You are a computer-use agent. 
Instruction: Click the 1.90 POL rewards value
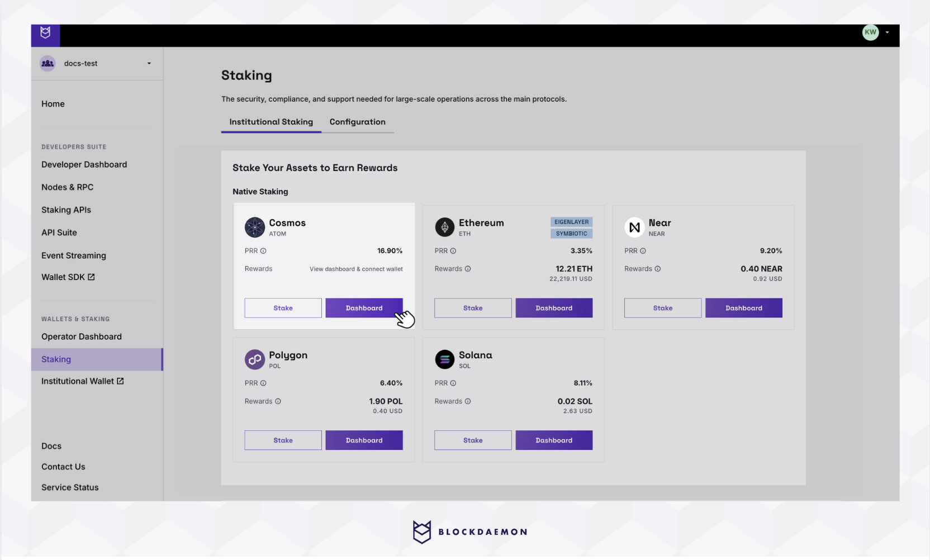pyautogui.click(x=386, y=401)
